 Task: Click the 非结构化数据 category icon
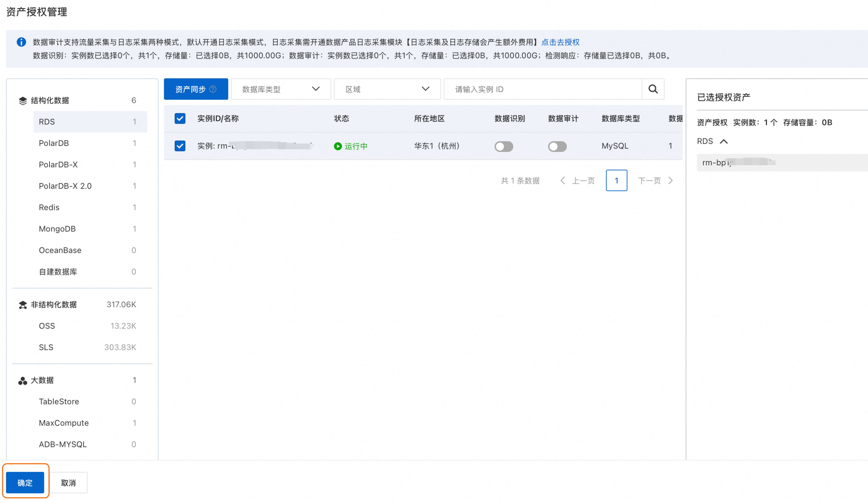[23, 305]
